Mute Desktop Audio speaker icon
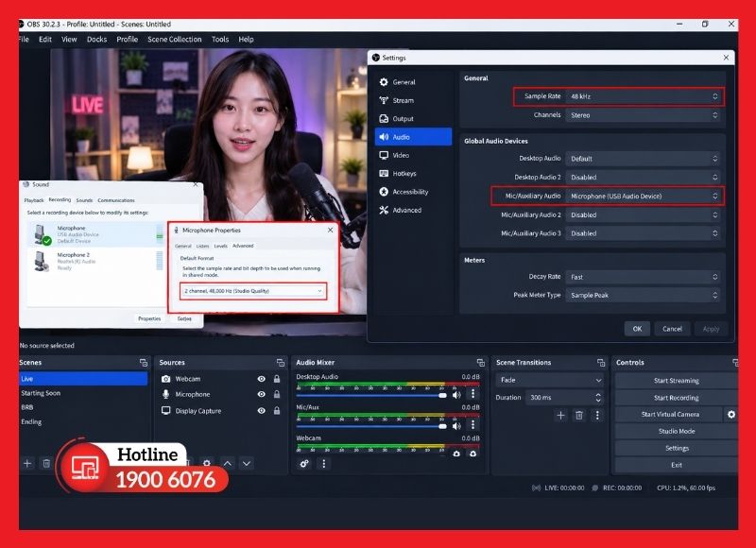Image resolution: width=756 pixels, height=548 pixels. click(456, 395)
